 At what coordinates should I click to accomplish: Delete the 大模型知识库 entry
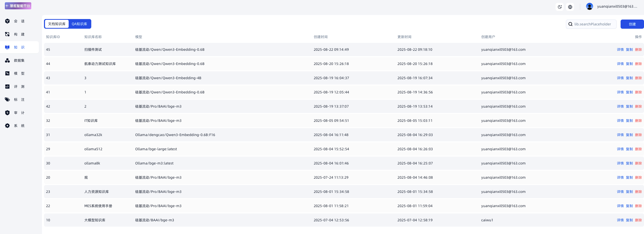pyautogui.click(x=638, y=220)
